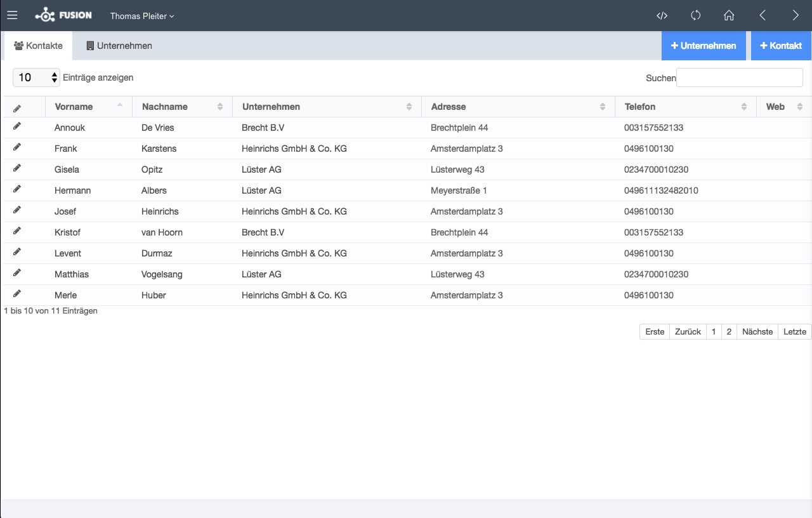
Task: Click pencil icon for Hermann Albers
Action: 17,189
